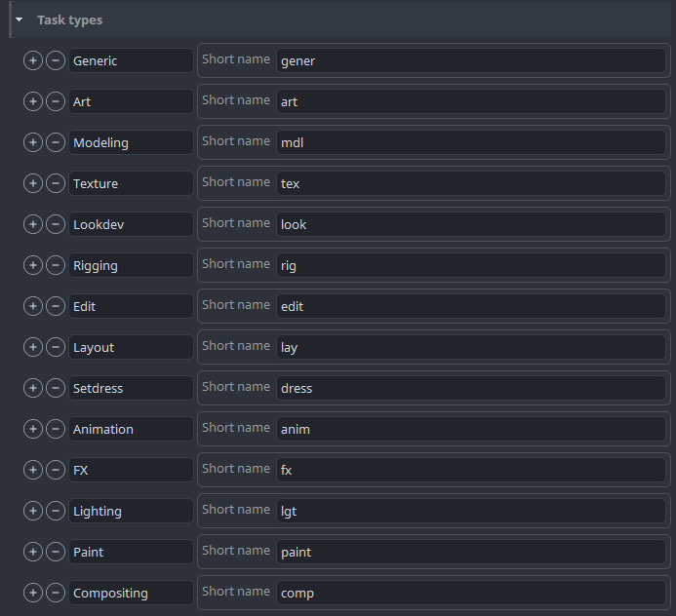Click the minus icon beside Texture
The height and width of the screenshot is (616, 676).
click(56, 183)
